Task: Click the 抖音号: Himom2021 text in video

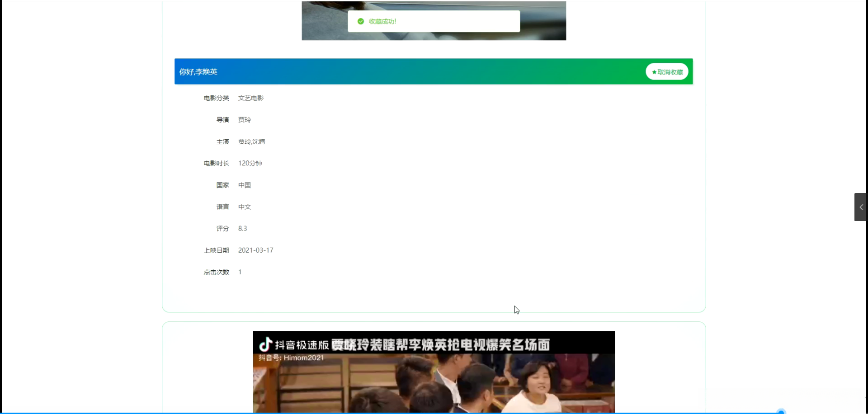Action: tap(291, 358)
